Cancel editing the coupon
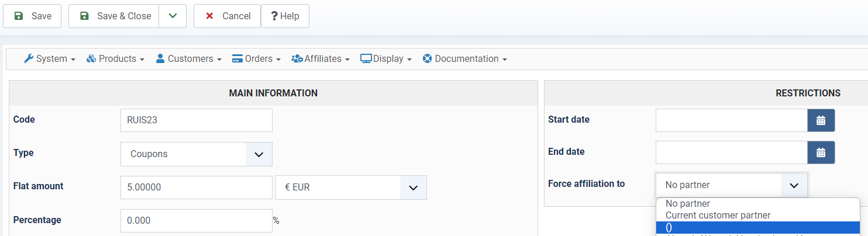 tap(228, 16)
